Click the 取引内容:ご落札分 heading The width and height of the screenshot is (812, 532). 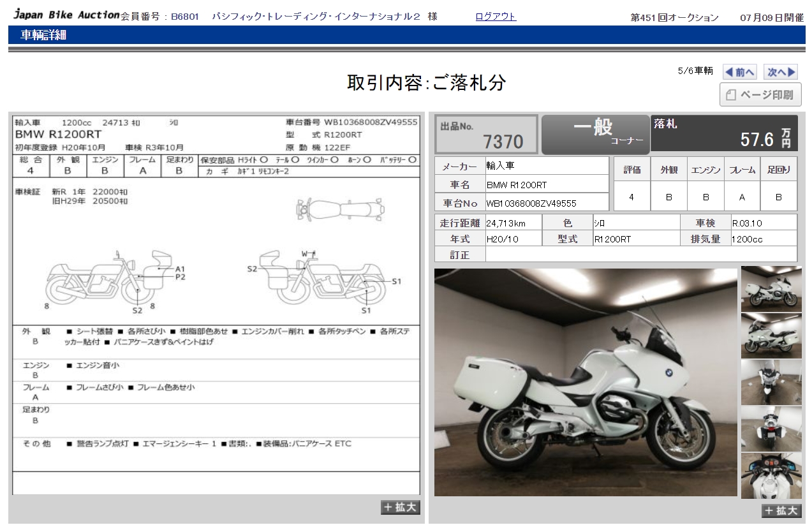pos(427,82)
